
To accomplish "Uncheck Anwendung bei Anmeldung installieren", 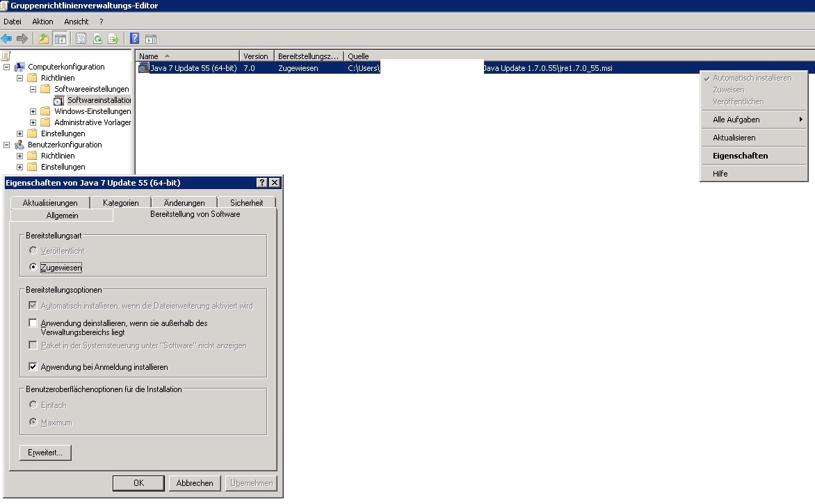I will (33, 366).
